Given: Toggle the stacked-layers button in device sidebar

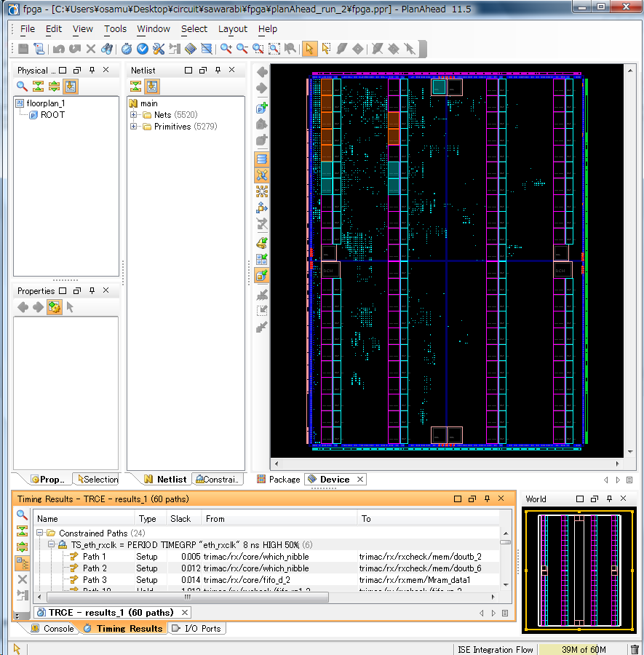Looking at the screenshot, I should (262, 159).
